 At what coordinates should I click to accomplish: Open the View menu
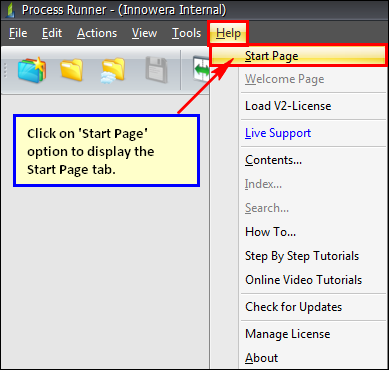(x=144, y=33)
